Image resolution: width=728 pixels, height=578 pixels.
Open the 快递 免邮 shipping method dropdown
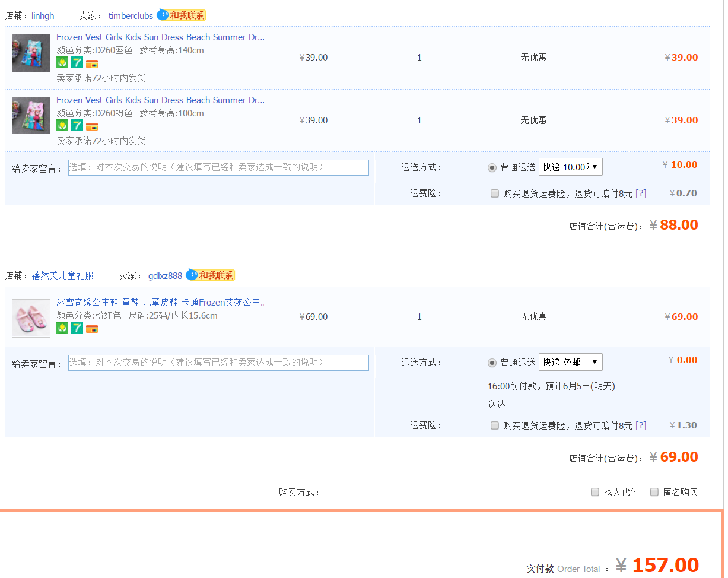[570, 362]
